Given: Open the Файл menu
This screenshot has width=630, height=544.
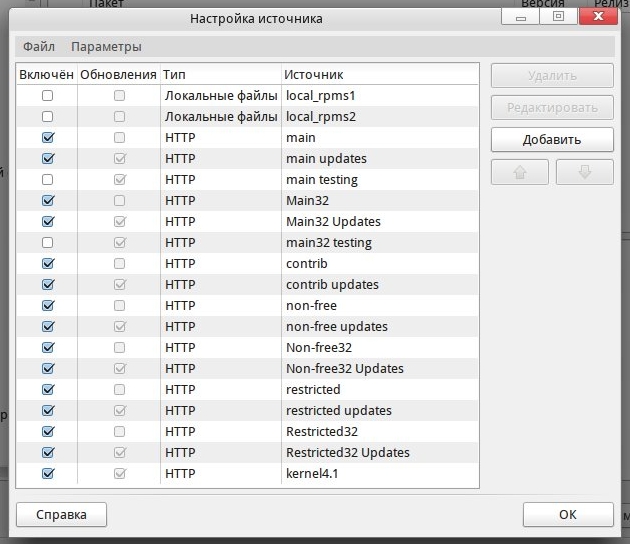Looking at the screenshot, I should point(39,47).
